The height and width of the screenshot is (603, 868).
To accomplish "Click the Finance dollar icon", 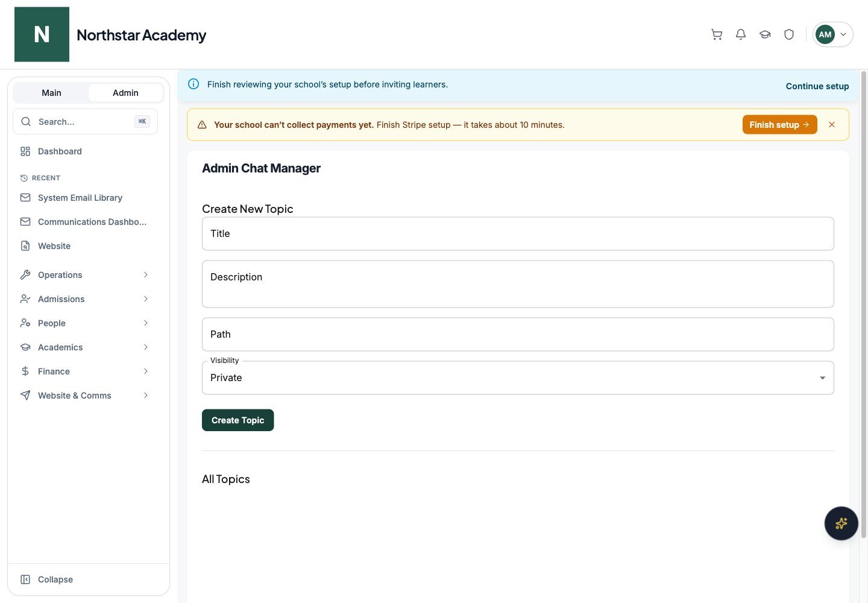I will 25,371.
